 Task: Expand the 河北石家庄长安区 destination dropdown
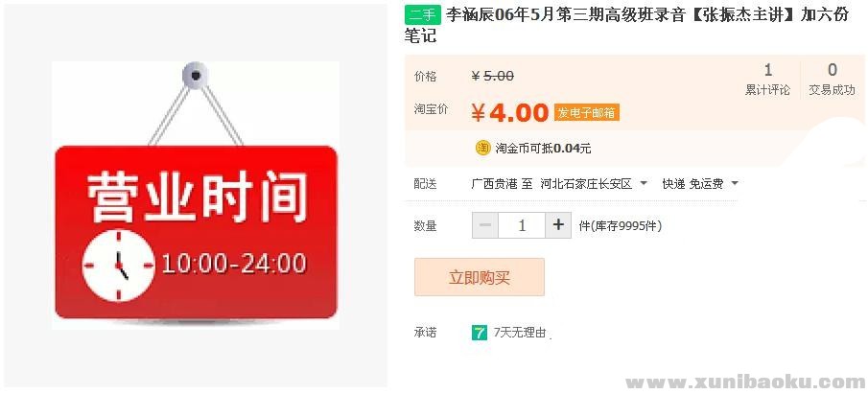pyautogui.click(x=644, y=183)
